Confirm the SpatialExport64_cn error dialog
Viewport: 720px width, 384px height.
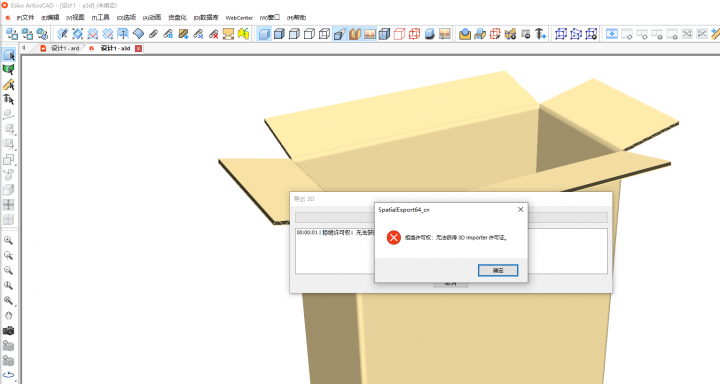(498, 270)
